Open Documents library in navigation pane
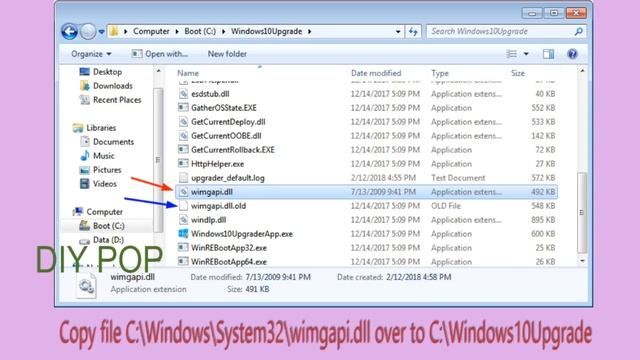The image size is (640, 360). [x=107, y=142]
